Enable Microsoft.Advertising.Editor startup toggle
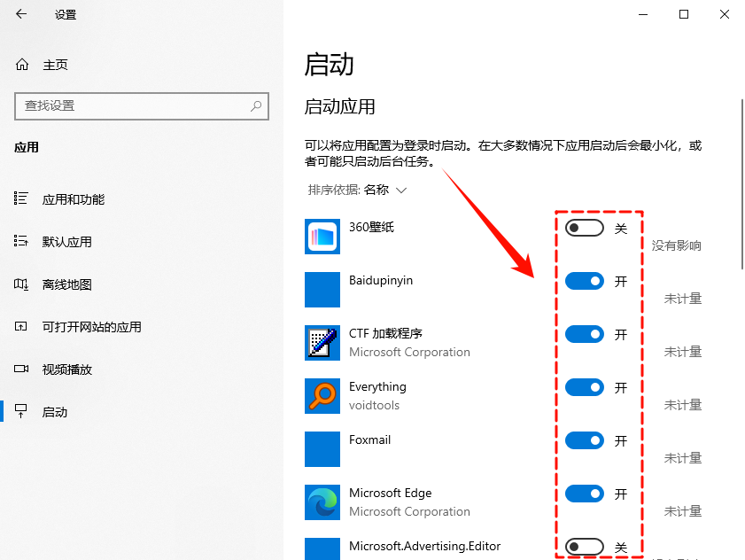This screenshot has height=560, width=745. coord(585,548)
